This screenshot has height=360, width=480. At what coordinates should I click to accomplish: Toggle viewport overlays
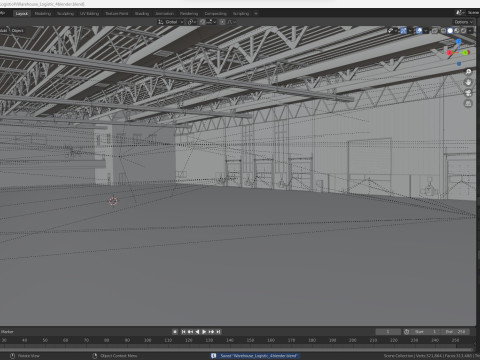point(419,31)
